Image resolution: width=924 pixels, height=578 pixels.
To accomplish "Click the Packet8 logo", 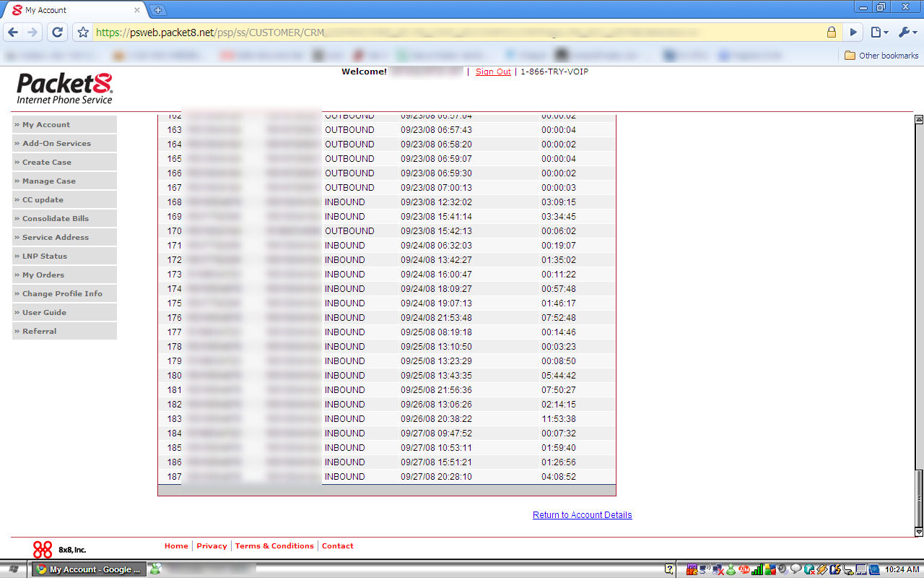I will pos(65,88).
